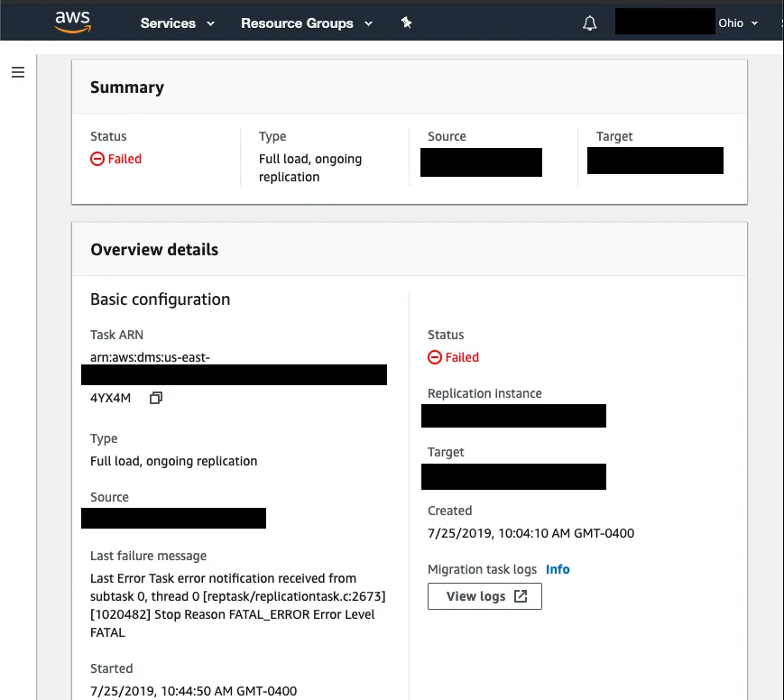Viewport: 784px width, 700px height.
Task: Click the pin shortcuts icon
Action: [406, 23]
